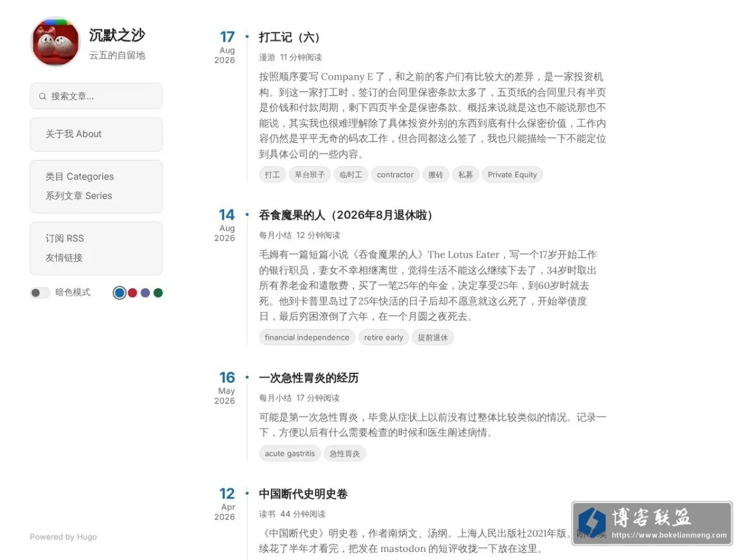Image resolution: width=747 pixels, height=560 pixels.
Task: Click the 17 Aug 2026 date
Action: point(225,47)
